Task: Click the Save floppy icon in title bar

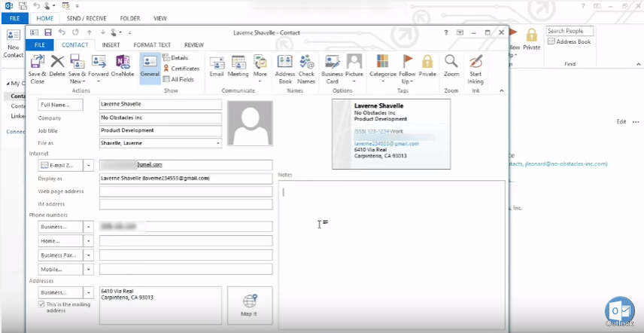Action: click(x=48, y=32)
